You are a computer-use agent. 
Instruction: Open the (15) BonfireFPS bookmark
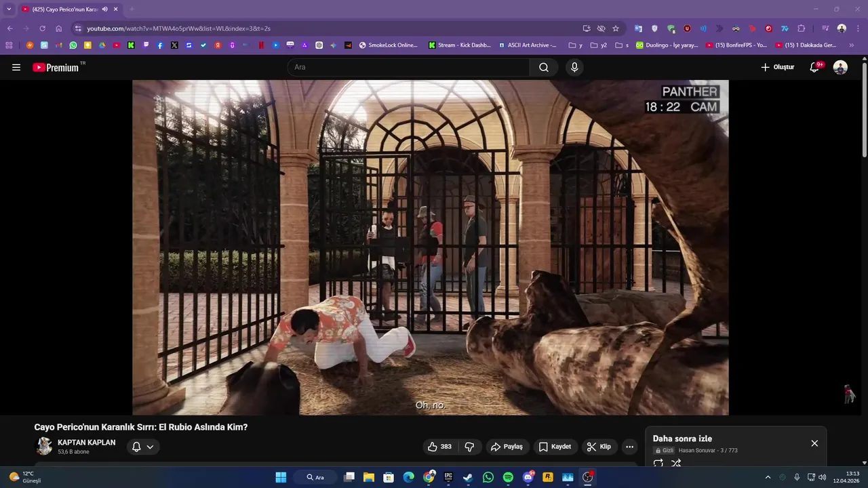(736, 45)
